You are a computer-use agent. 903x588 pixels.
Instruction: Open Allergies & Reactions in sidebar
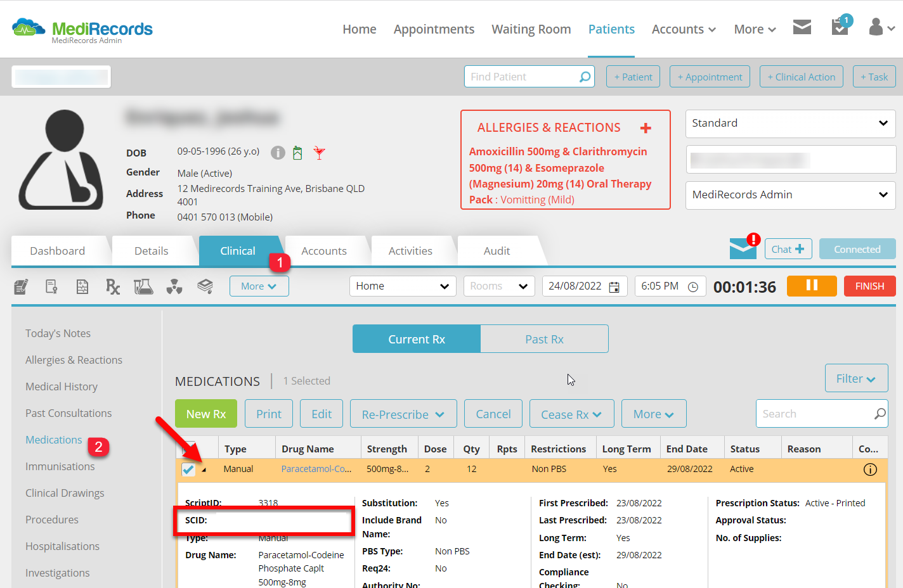tap(74, 360)
